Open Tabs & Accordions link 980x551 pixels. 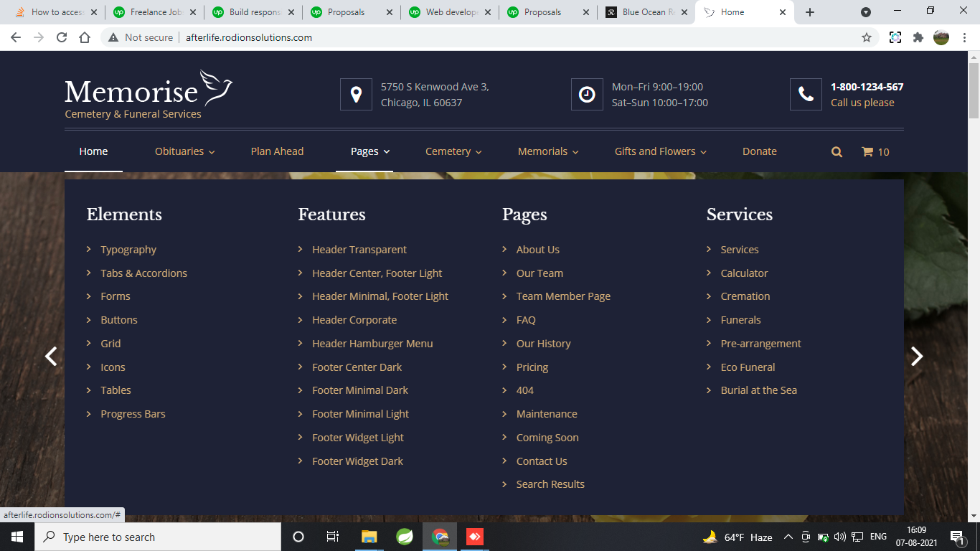click(x=143, y=273)
